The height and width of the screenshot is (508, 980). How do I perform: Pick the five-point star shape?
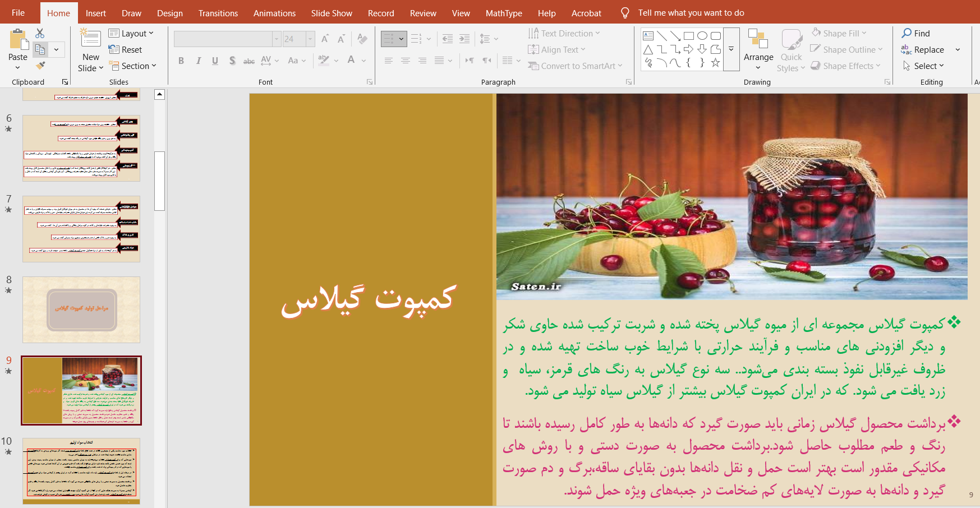pos(715,63)
